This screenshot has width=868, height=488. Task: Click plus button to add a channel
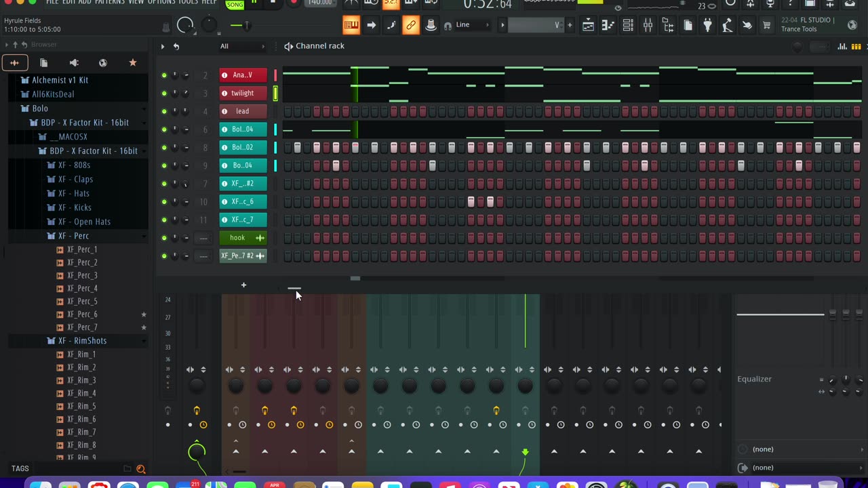243,285
